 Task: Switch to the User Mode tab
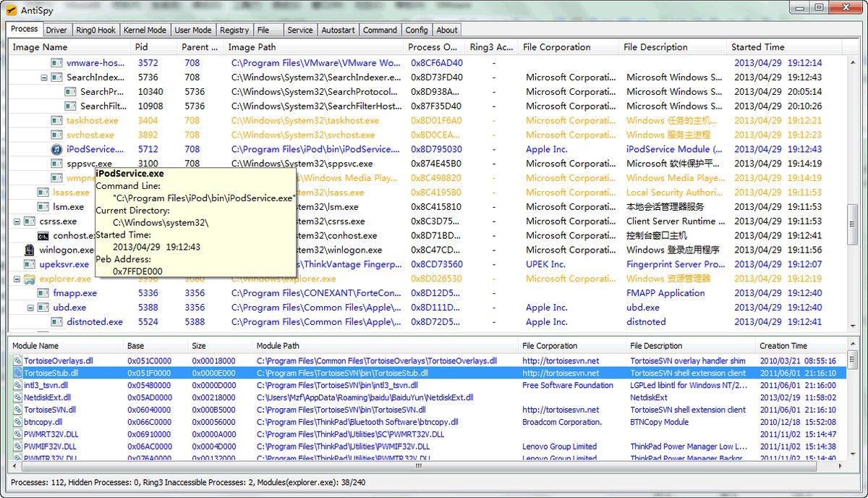193,30
